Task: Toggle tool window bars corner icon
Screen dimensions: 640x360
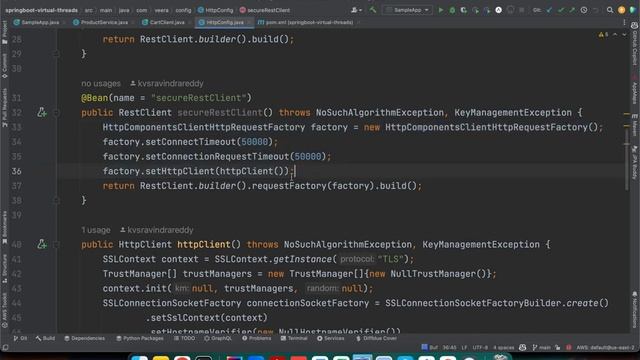Action: pyautogui.click(x=5, y=347)
